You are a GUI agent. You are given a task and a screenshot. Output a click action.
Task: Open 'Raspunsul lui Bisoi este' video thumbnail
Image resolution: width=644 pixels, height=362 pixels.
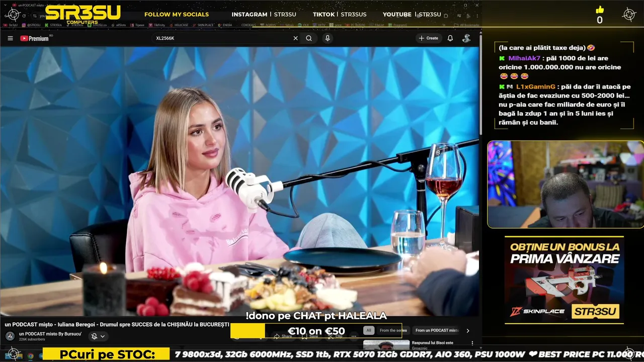click(x=386, y=345)
